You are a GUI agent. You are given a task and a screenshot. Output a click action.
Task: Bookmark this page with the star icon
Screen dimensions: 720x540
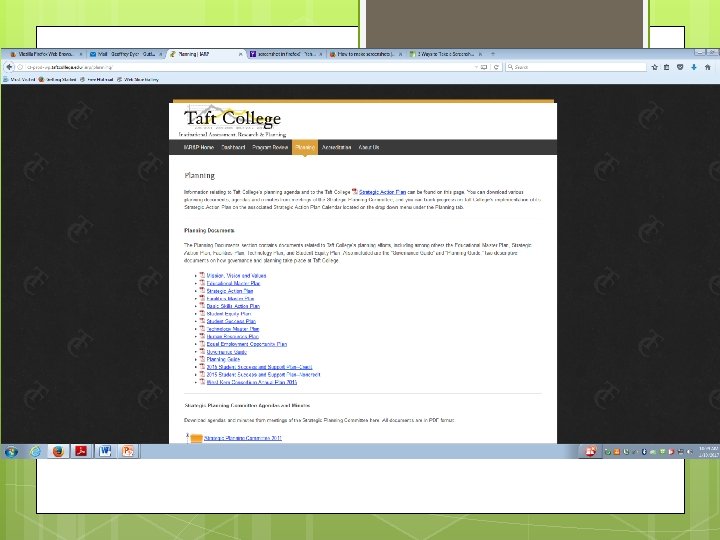(654, 67)
